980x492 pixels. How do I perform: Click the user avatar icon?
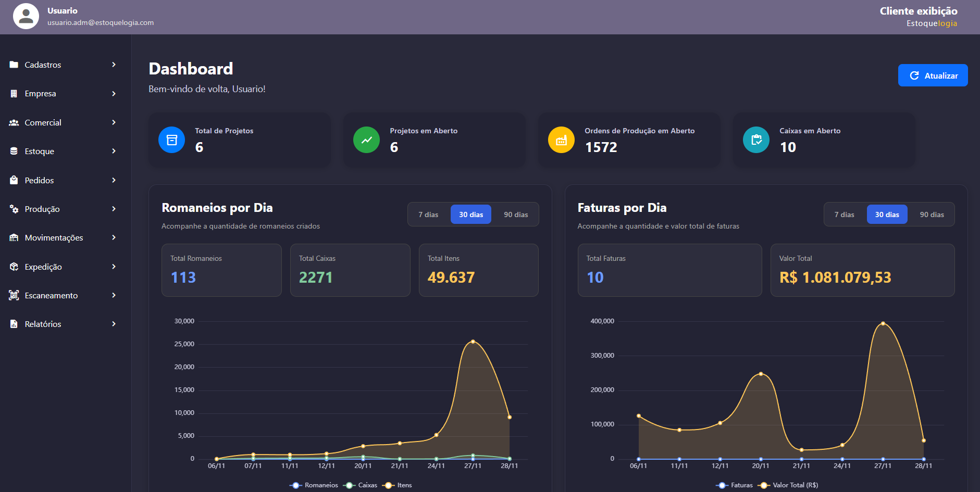(x=26, y=16)
